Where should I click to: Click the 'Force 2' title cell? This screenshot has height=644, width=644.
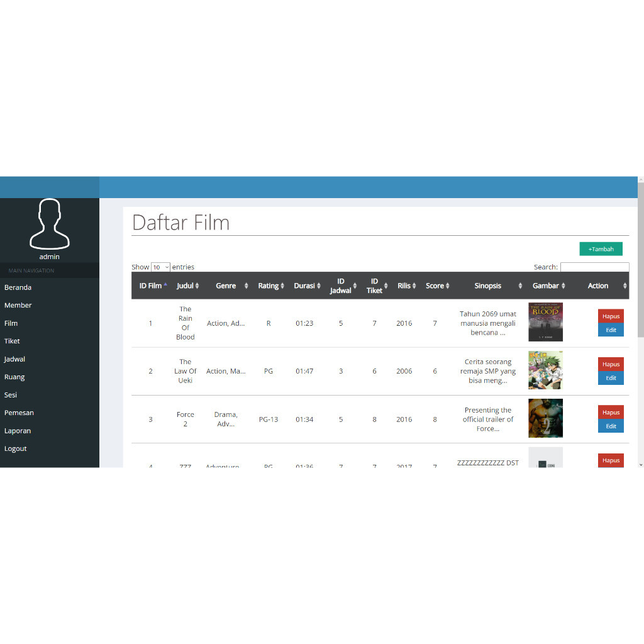(x=186, y=419)
